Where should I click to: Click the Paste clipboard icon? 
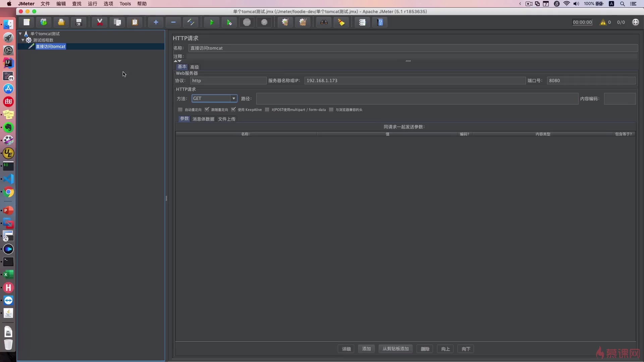pos(135,22)
